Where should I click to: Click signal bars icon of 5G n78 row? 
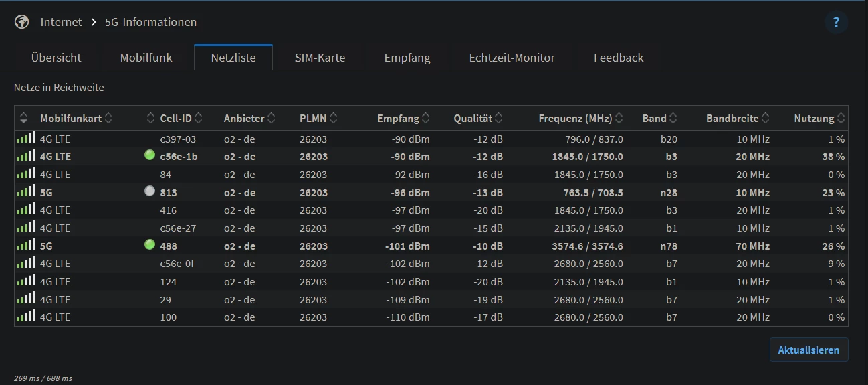26,245
